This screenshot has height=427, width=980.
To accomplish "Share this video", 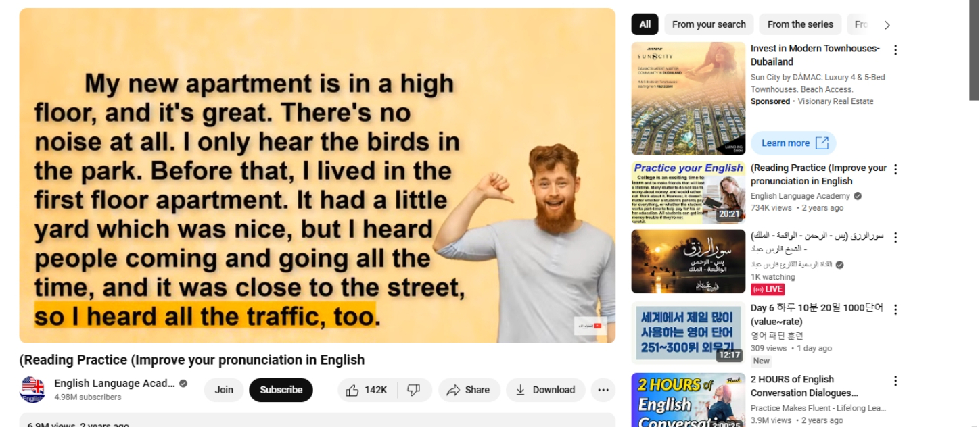I will point(469,390).
